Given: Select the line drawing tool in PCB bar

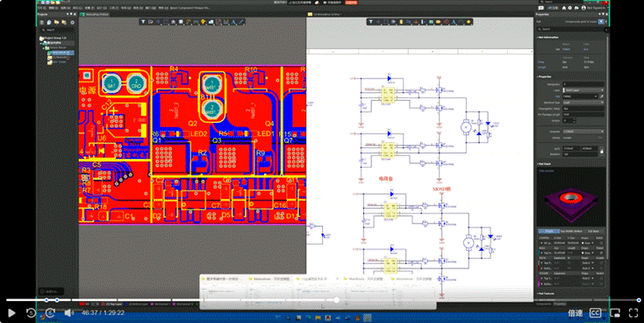Looking at the screenshot, I should (x=241, y=22).
